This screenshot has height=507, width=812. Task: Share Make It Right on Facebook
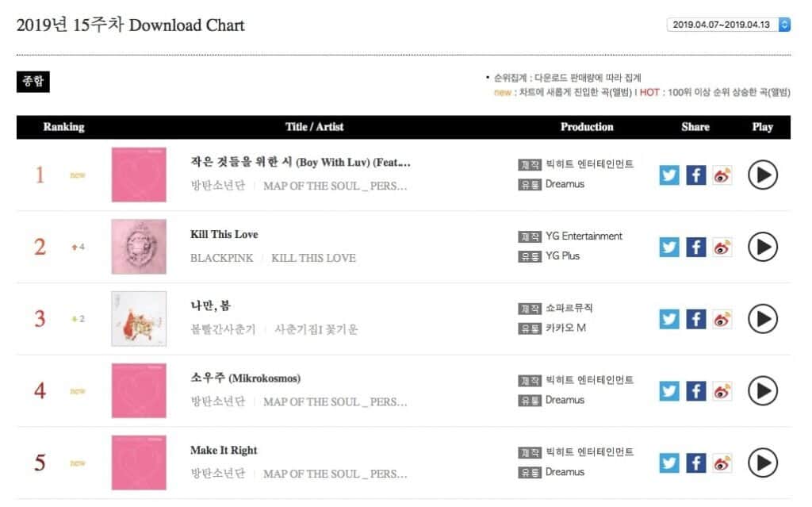click(695, 463)
